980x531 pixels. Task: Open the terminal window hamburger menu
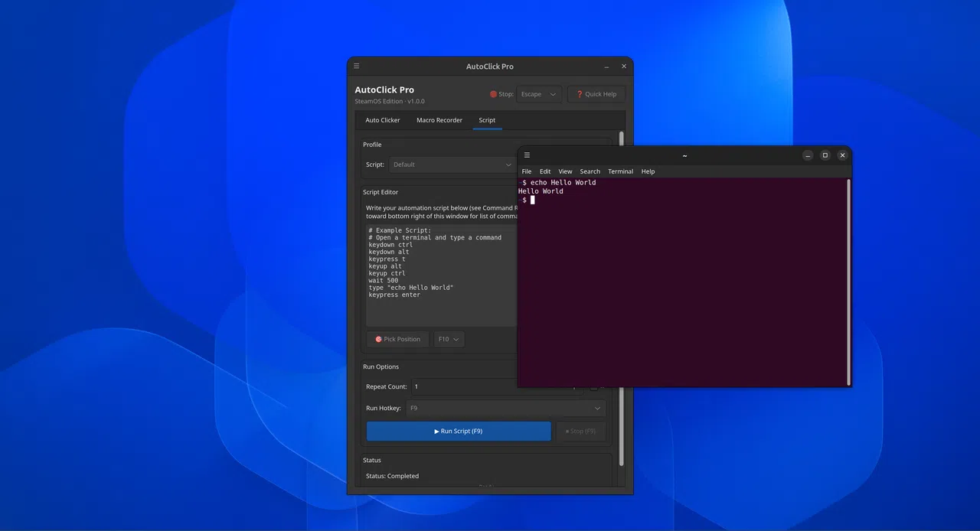click(527, 155)
